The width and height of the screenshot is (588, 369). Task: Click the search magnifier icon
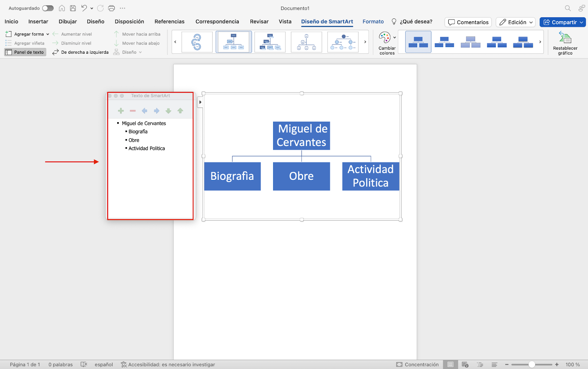(568, 8)
